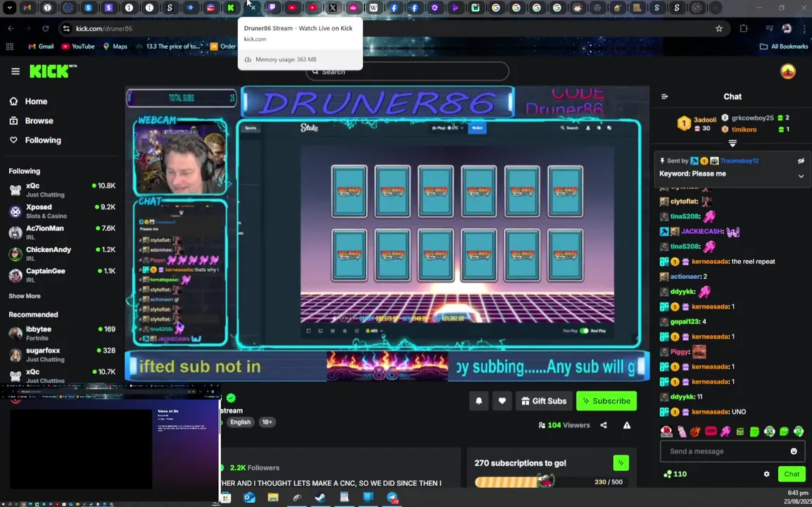
Task: Insert the flaming basketball emote
Action: (x=695, y=432)
